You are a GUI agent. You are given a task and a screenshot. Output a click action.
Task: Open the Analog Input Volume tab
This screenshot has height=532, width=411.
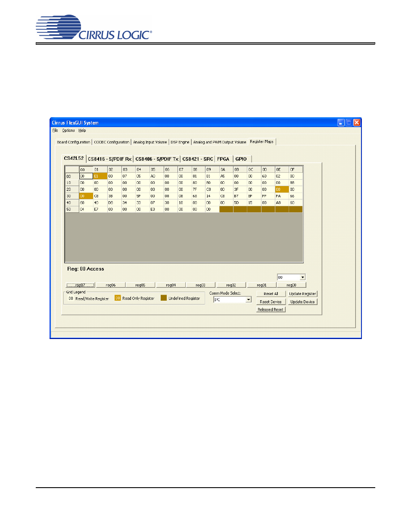tap(150, 142)
